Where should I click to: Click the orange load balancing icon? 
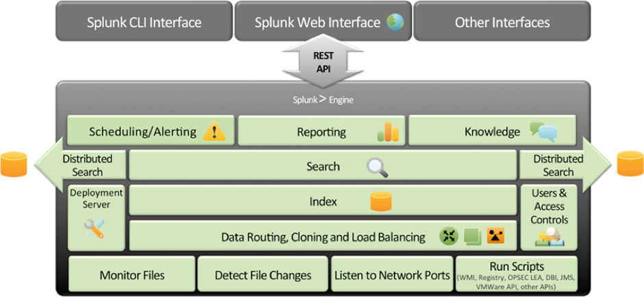coord(495,236)
